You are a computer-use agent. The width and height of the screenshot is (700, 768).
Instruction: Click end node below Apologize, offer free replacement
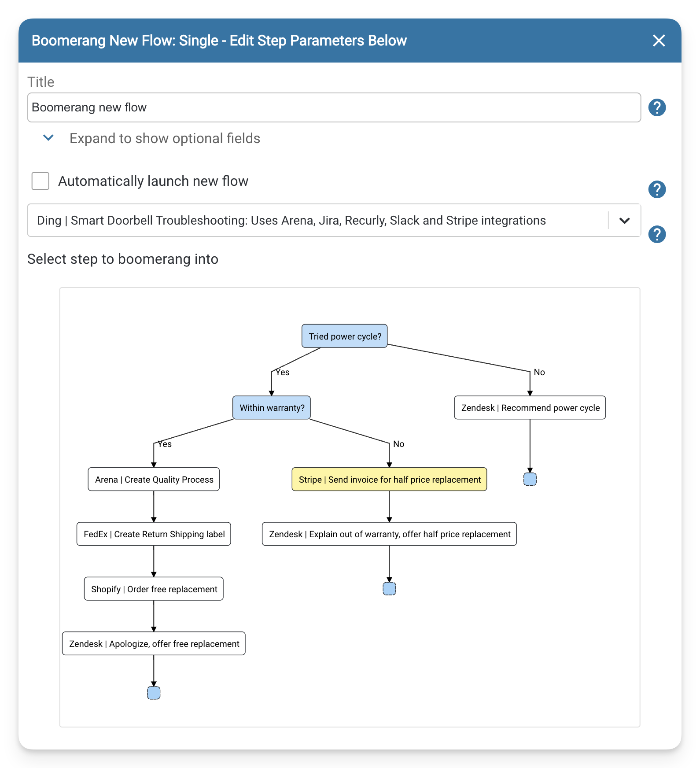click(154, 693)
